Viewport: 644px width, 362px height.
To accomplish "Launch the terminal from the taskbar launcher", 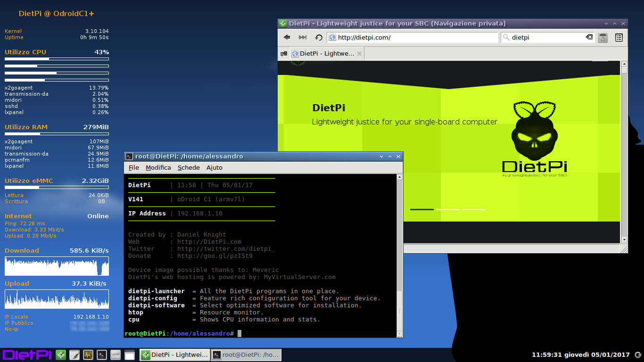I will pos(102,355).
